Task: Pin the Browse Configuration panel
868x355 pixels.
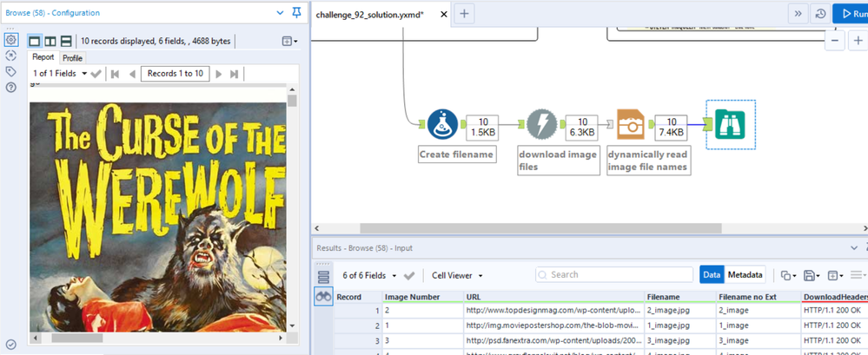Action: pyautogui.click(x=296, y=13)
